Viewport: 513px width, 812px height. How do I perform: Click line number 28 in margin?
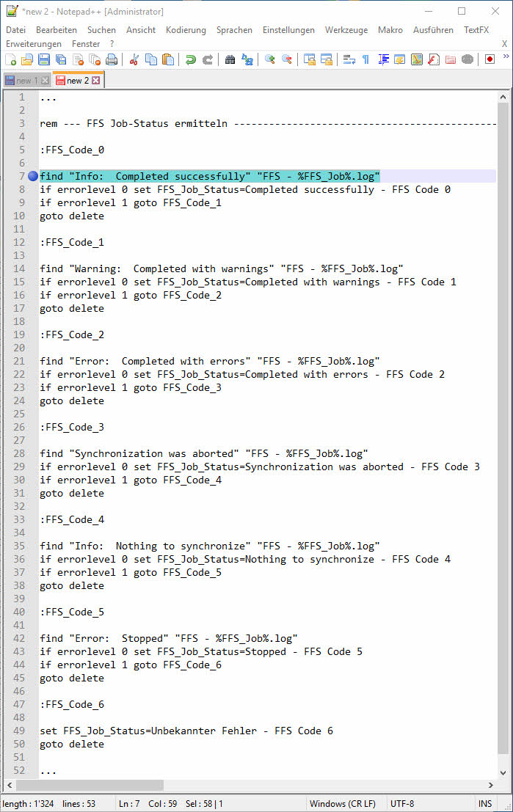(x=18, y=453)
